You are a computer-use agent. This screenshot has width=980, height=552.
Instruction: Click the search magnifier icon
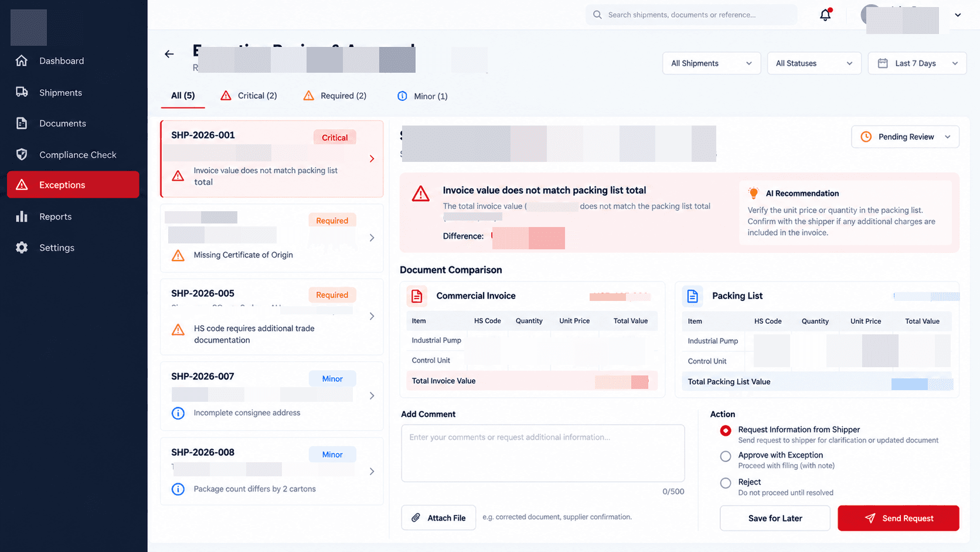pyautogui.click(x=597, y=15)
